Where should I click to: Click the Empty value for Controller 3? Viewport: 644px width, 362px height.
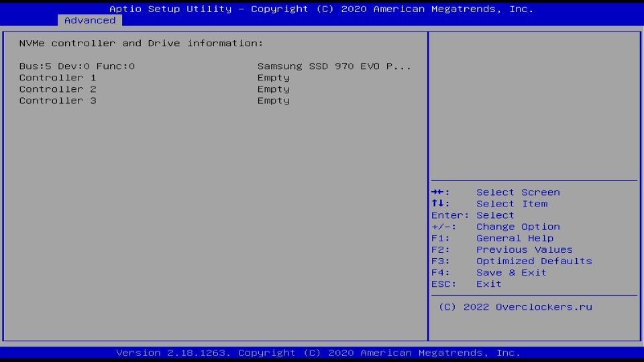click(274, 101)
